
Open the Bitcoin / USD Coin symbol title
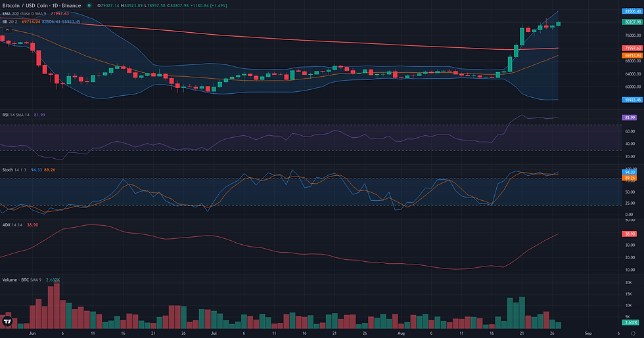pos(41,6)
